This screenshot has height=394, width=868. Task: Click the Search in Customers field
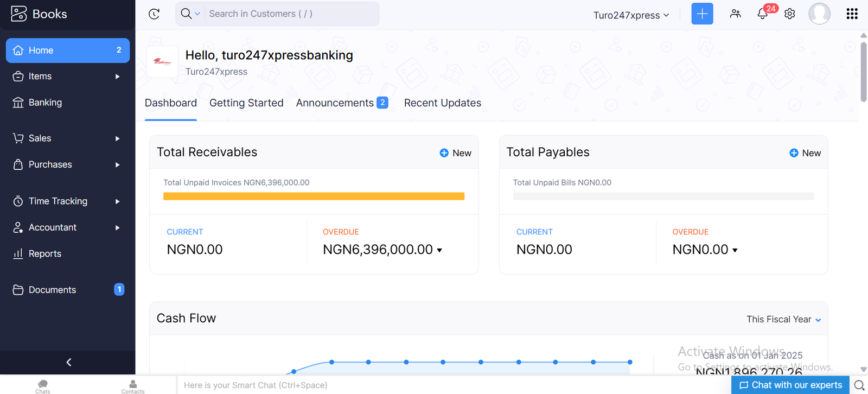pyautogui.click(x=290, y=14)
